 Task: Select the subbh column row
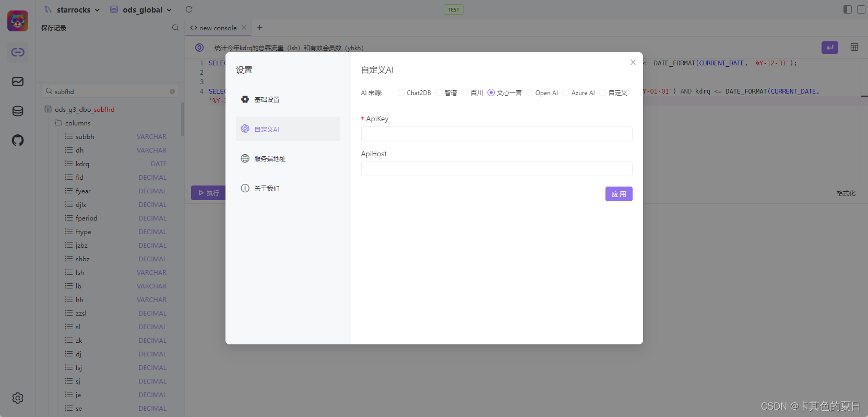(x=115, y=136)
